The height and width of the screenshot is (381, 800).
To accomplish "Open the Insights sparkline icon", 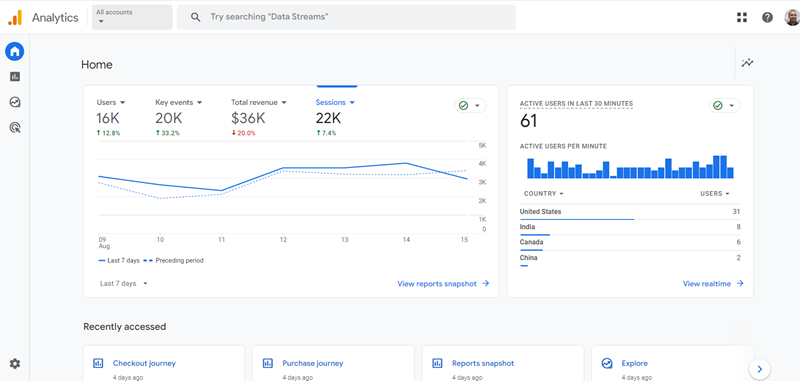I will pyautogui.click(x=747, y=63).
